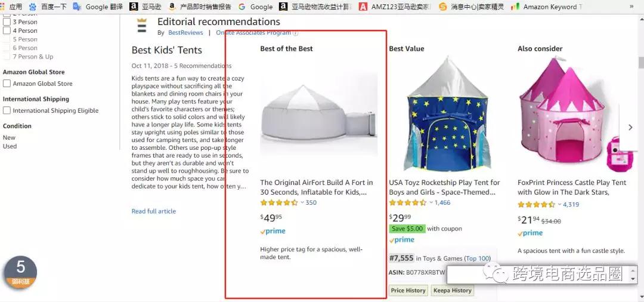This screenshot has width=644, height=302.
Task: Tick the 6 Person checkbox
Action: [x=7, y=48]
